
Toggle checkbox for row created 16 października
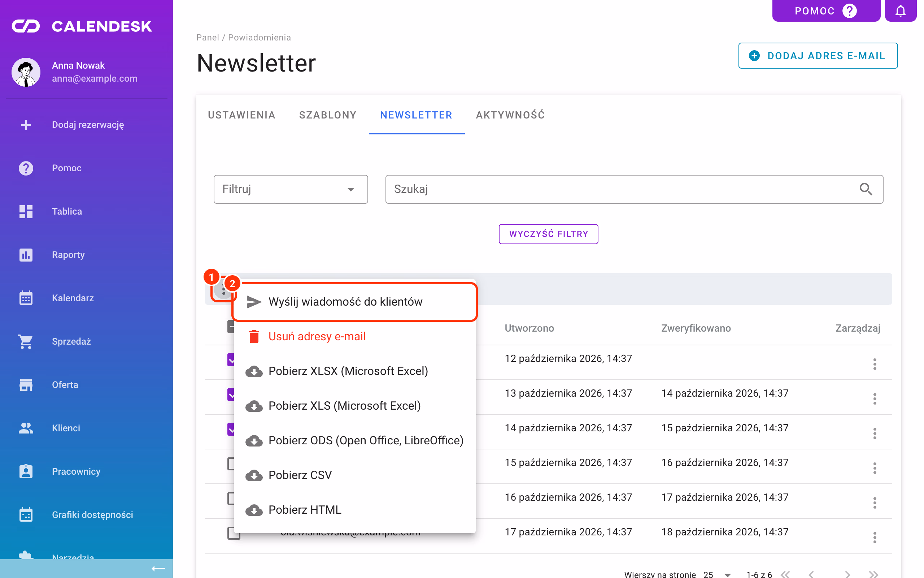coord(230,498)
